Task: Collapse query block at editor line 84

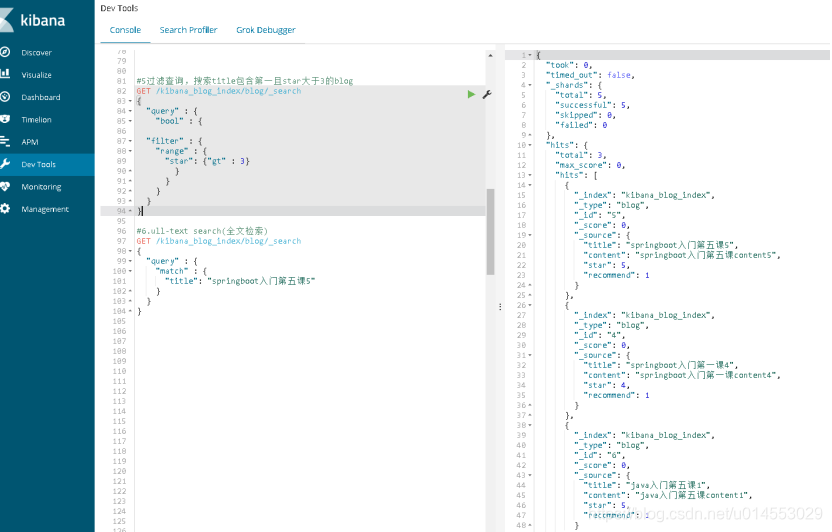Action: [x=131, y=111]
